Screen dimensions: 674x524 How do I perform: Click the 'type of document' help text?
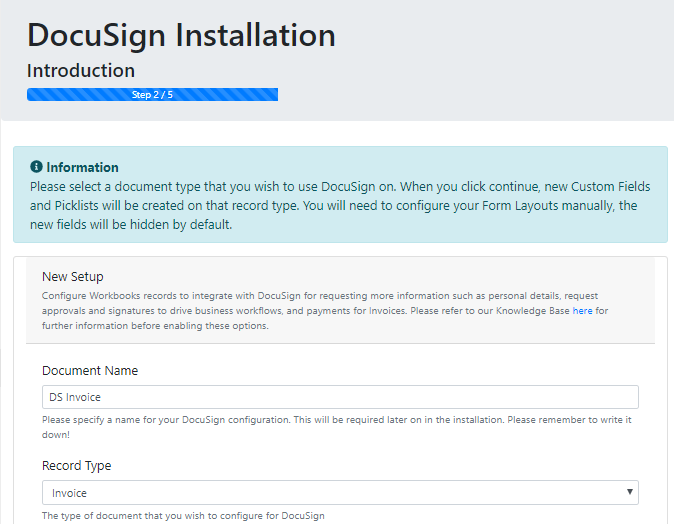click(x=183, y=515)
